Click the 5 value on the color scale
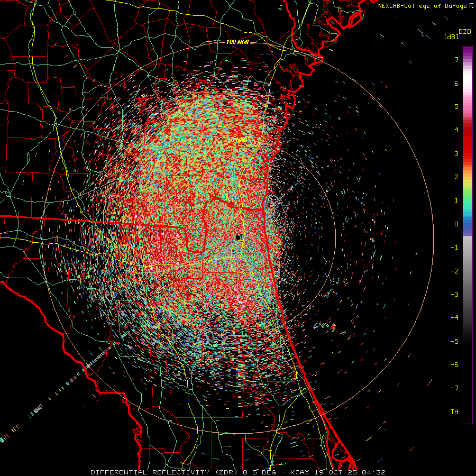This screenshot has width=476, height=476. click(456, 106)
